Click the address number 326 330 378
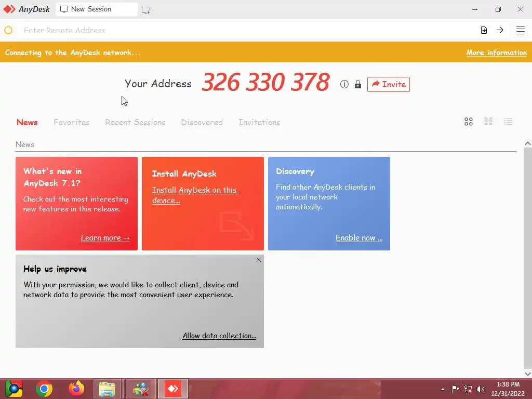Viewport: 532px width, 399px height. 265,82
